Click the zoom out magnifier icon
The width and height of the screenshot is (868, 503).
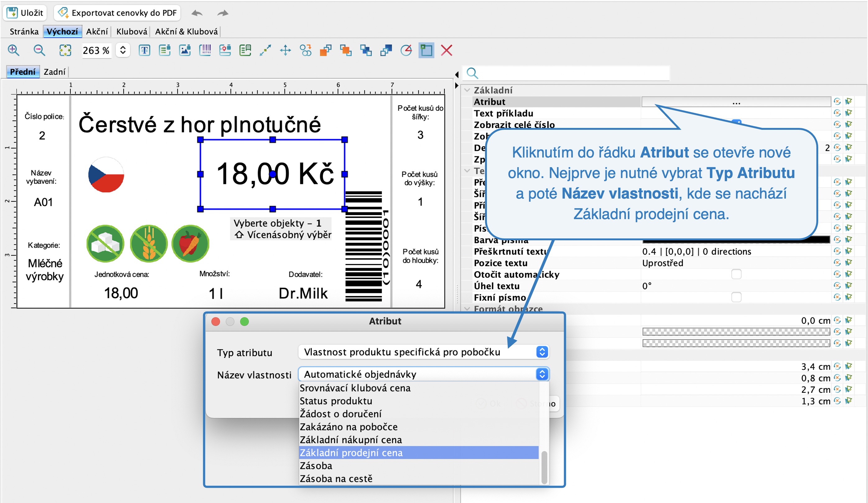pos(39,50)
